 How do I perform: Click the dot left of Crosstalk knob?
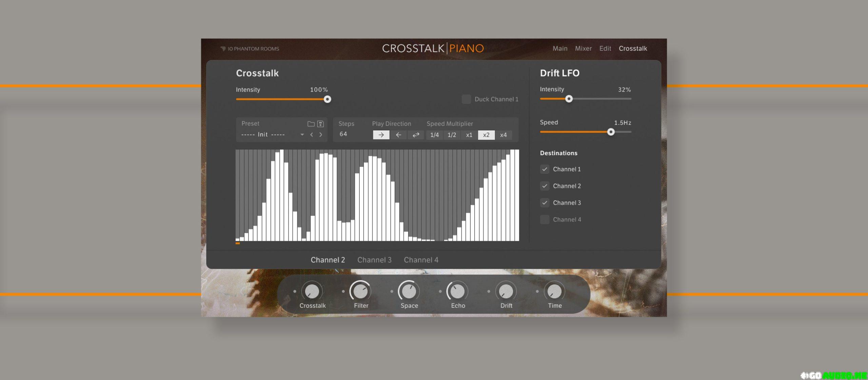pos(295,291)
